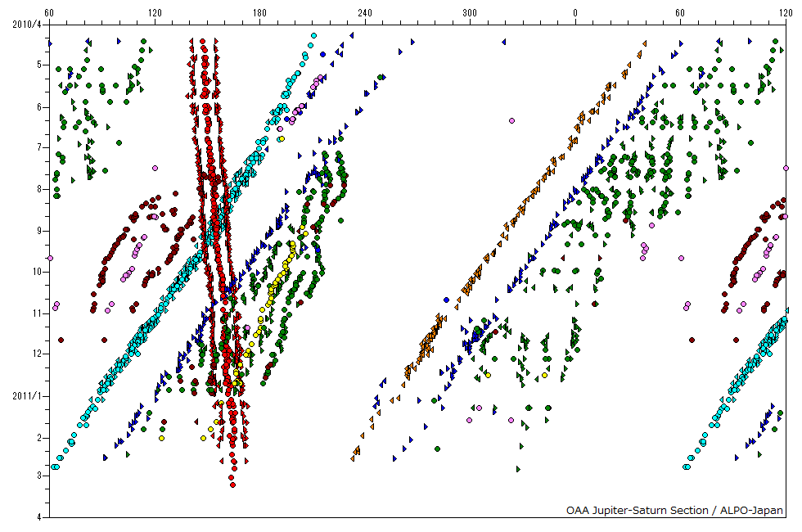Click the month 12 axis label

pos(38,354)
